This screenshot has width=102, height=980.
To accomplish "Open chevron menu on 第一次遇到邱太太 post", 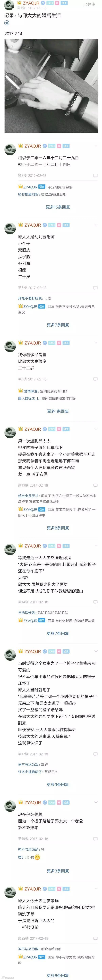I will click(x=96, y=429).
